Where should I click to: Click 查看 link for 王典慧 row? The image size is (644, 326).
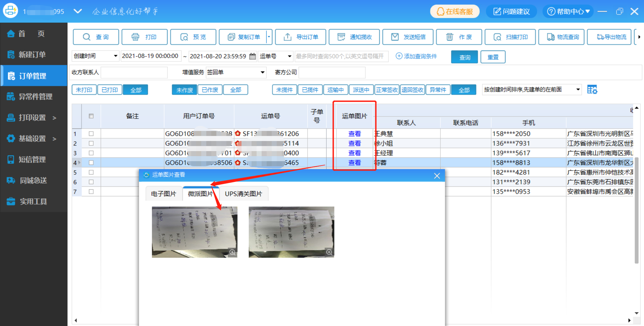click(355, 134)
